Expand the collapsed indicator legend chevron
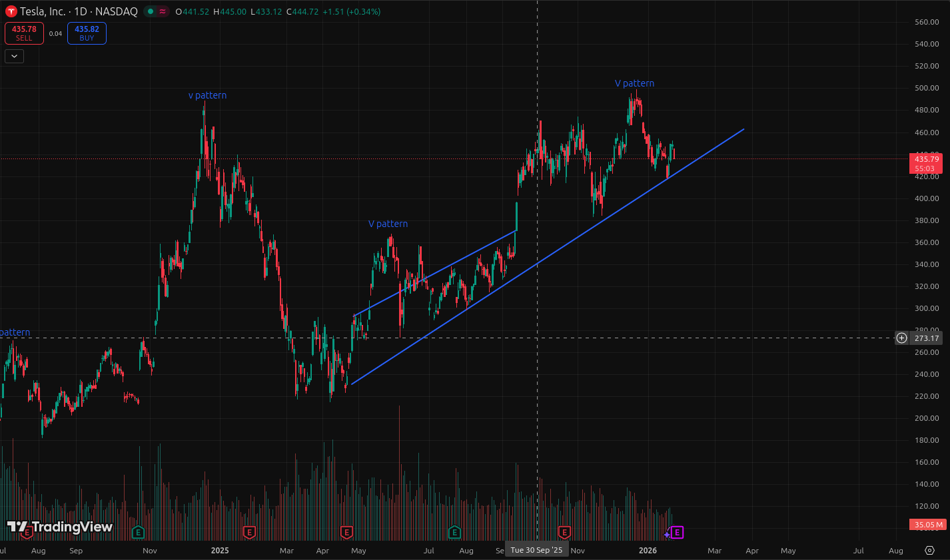950x560 pixels. 14,57
